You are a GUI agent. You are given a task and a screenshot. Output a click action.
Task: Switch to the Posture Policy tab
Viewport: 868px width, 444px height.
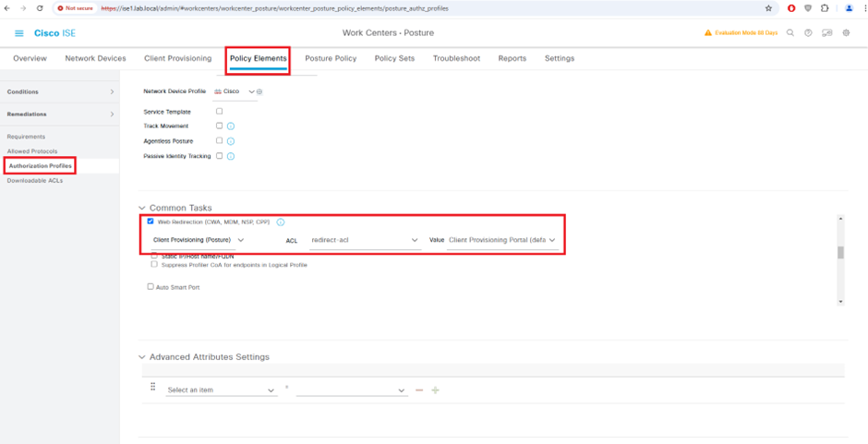point(331,58)
